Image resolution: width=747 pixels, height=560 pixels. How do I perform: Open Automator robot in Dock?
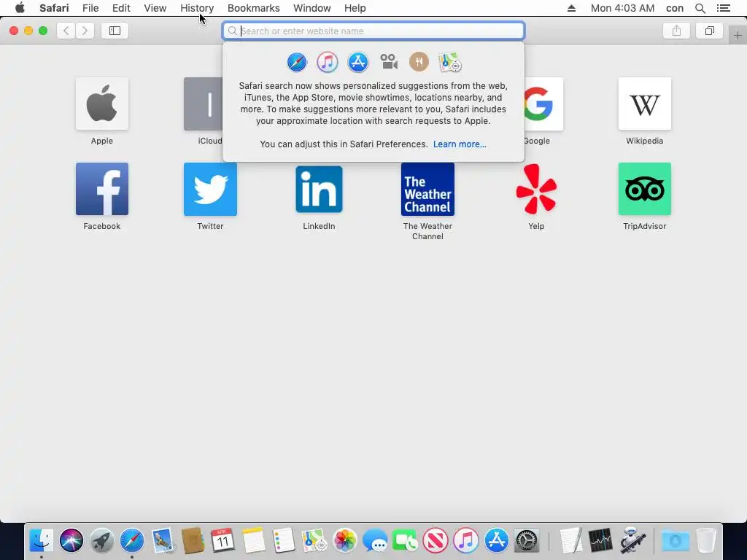click(632, 540)
